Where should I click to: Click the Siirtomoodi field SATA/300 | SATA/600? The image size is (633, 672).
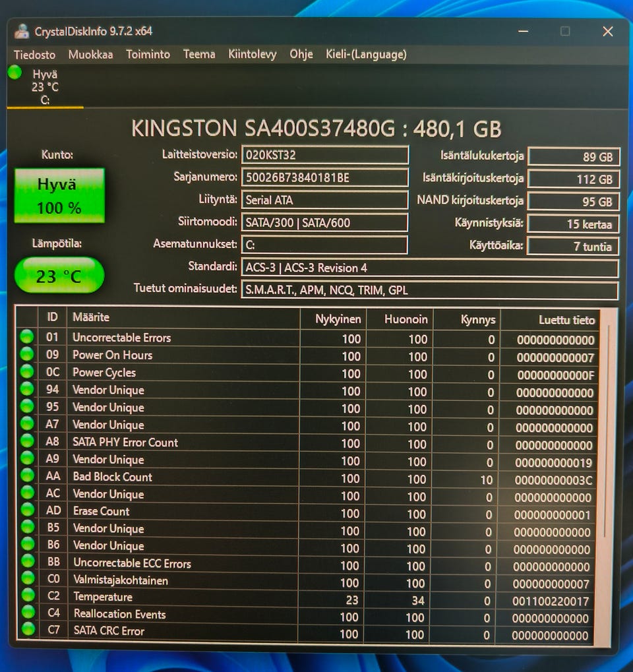[x=324, y=222]
